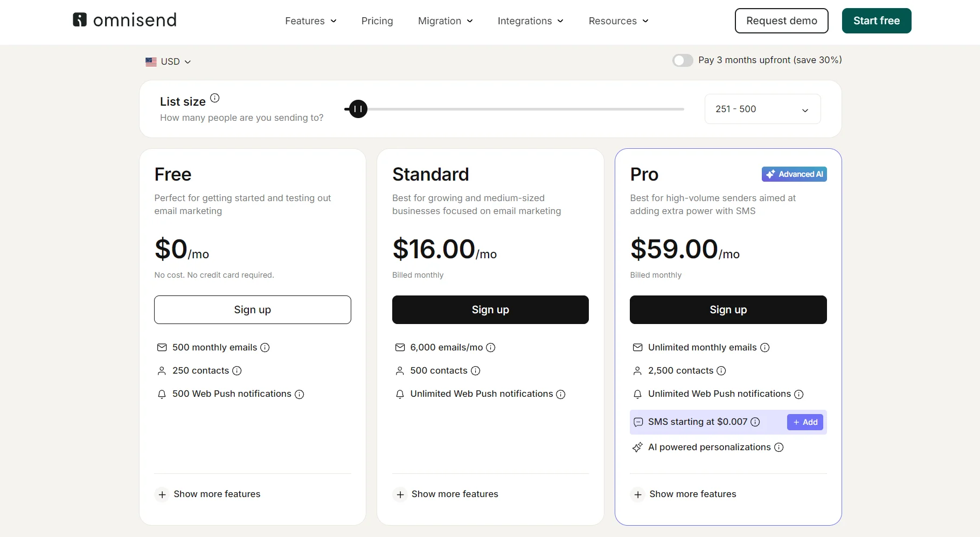Click the person icon by 500 contacts
The width and height of the screenshot is (980, 537).
(400, 371)
